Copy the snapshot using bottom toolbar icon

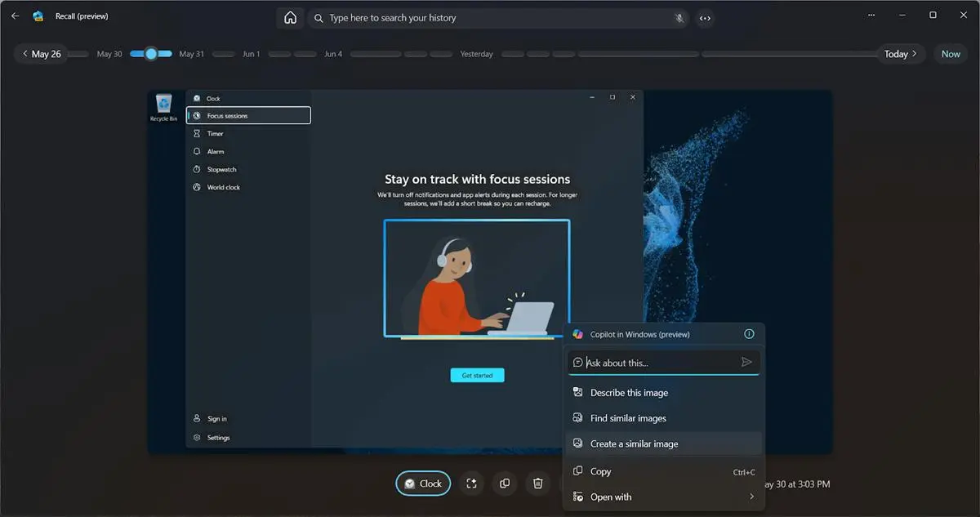pos(505,484)
